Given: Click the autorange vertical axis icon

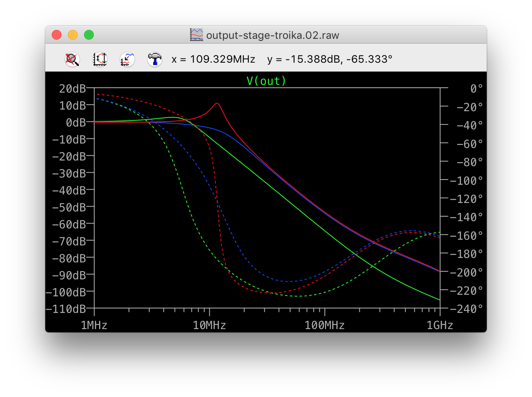Looking at the screenshot, I should pos(100,59).
